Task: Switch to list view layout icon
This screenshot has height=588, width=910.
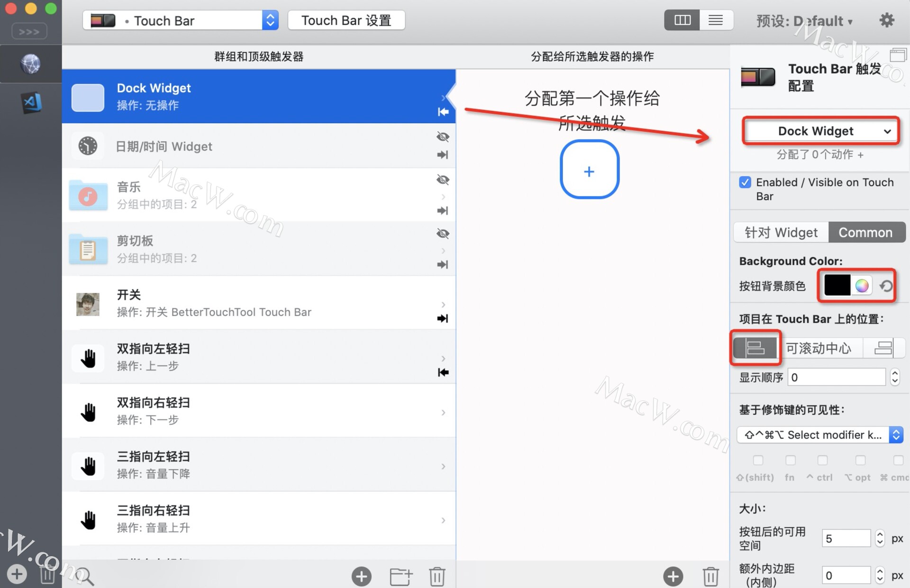Action: point(716,20)
